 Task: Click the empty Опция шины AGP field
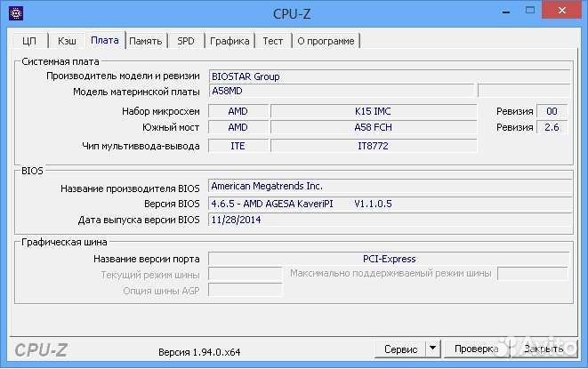pyautogui.click(x=245, y=290)
